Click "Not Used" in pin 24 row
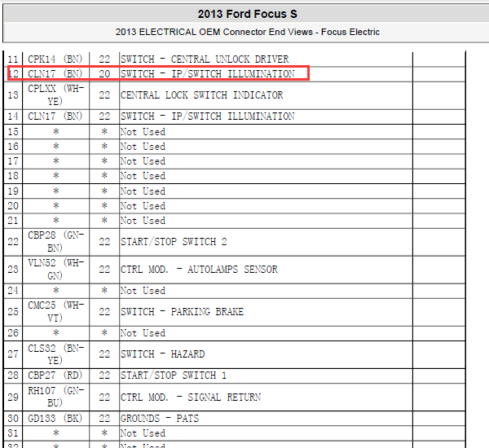 (143, 291)
